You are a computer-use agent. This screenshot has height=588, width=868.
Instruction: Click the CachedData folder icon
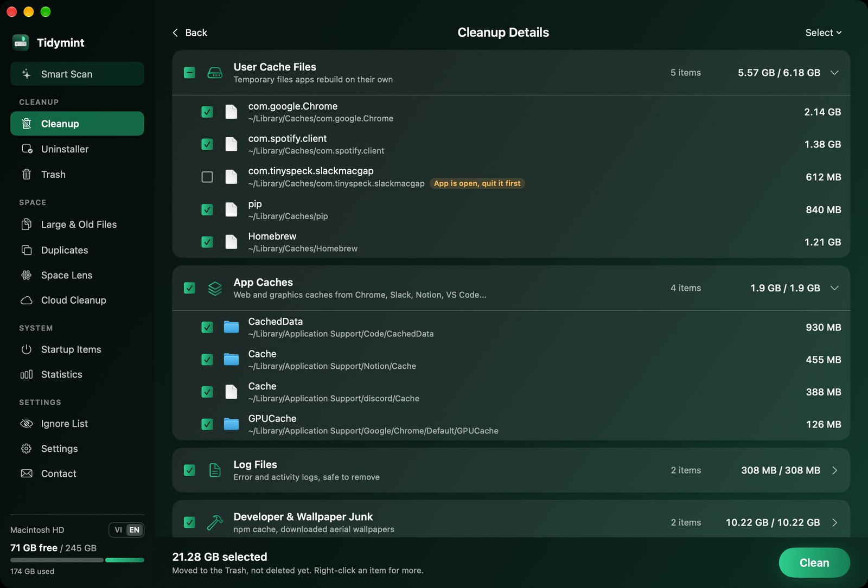coord(231,327)
